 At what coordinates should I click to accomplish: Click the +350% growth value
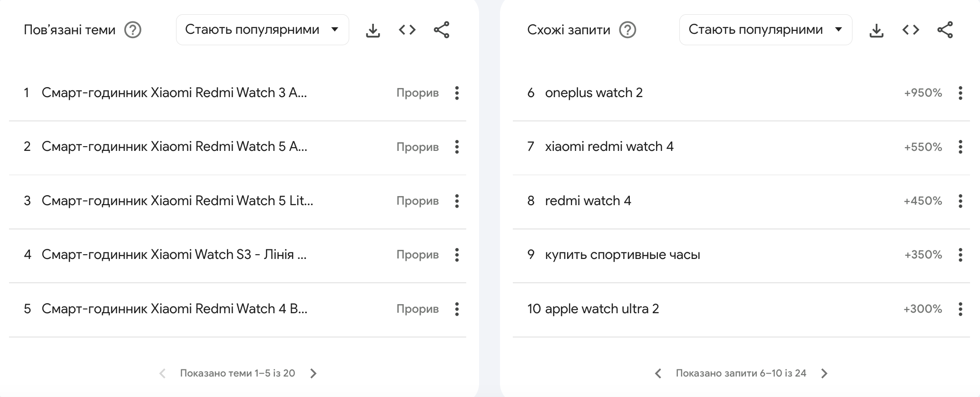(x=923, y=255)
